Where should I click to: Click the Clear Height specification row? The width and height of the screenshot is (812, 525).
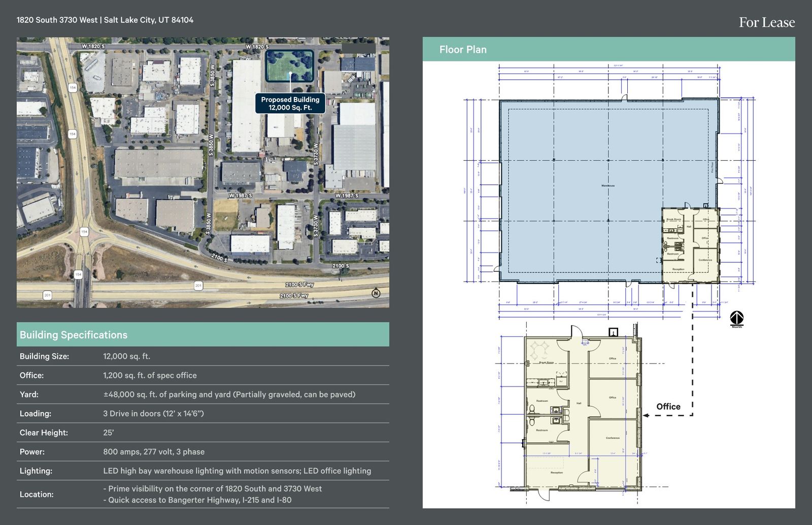(x=202, y=433)
